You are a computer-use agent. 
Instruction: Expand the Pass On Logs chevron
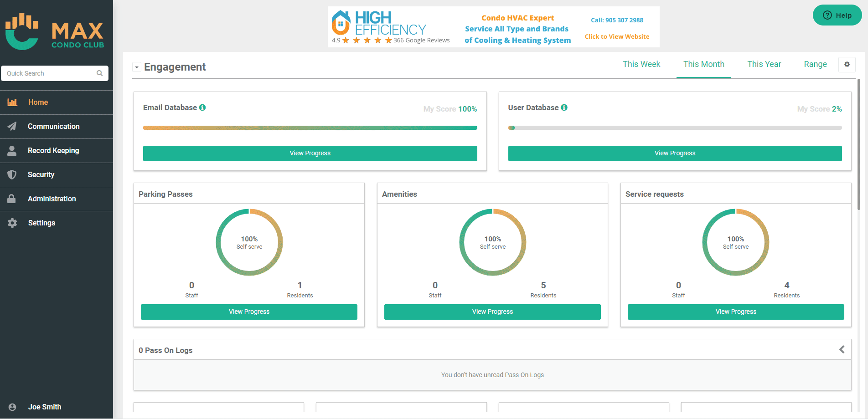coord(842,349)
